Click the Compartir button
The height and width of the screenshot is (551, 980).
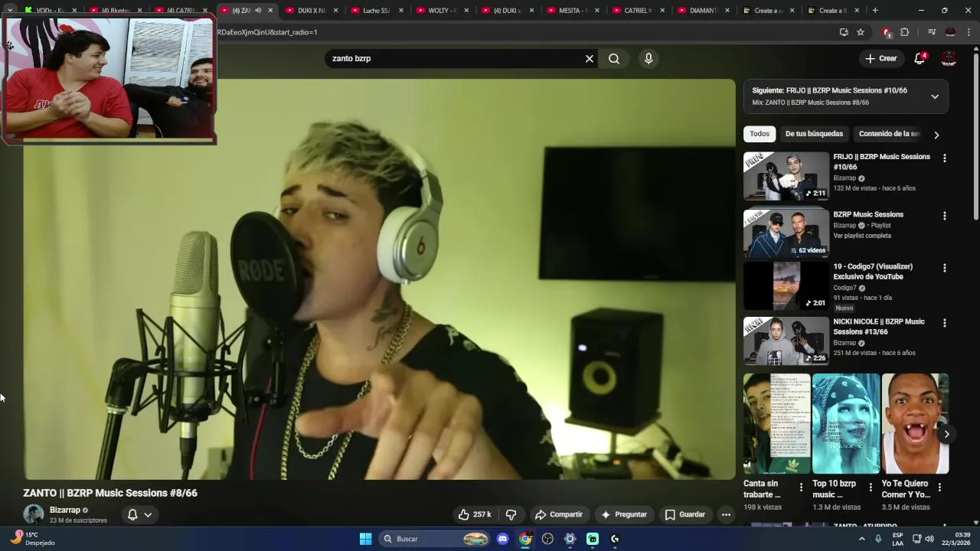coord(559,515)
